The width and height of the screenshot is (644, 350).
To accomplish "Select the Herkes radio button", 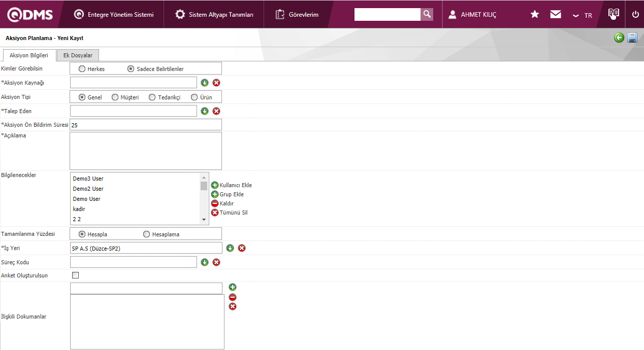I will point(82,68).
